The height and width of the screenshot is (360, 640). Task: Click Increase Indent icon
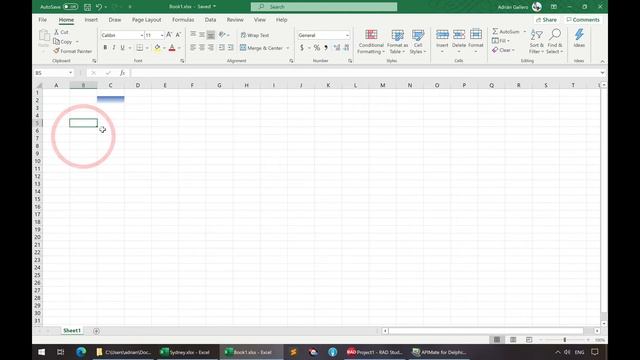tap(231, 48)
